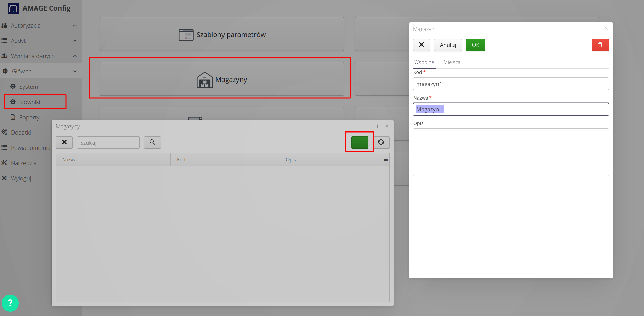This screenshot has height=316, width=644.
Task: Click the Szukaj search field
Action: pos(108,142)
